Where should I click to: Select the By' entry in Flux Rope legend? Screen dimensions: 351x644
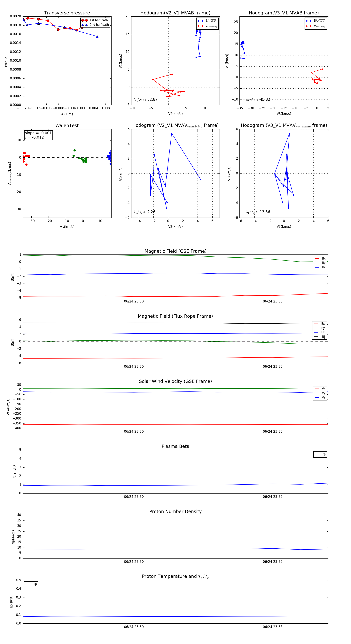(x=320, y=328)
